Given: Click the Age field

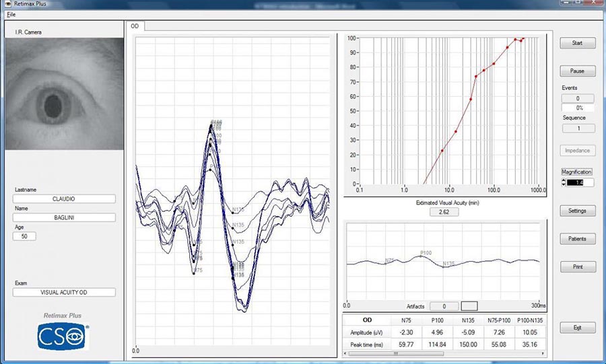Looking at the screenshot, I should click(x=24, y=236).
